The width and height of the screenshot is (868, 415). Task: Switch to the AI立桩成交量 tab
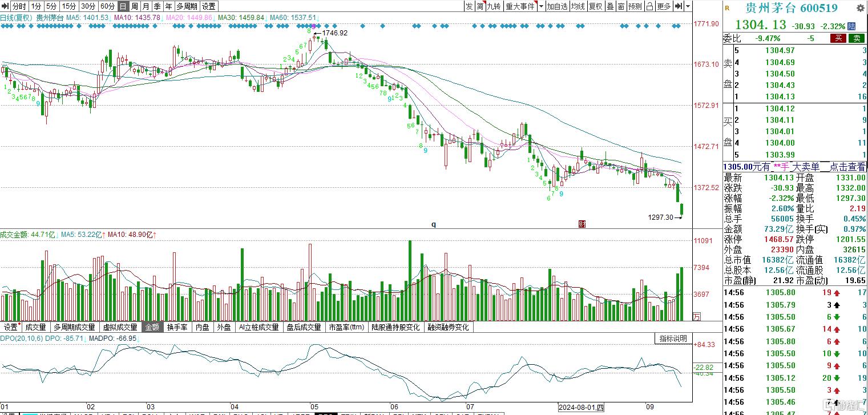point(259,328)
